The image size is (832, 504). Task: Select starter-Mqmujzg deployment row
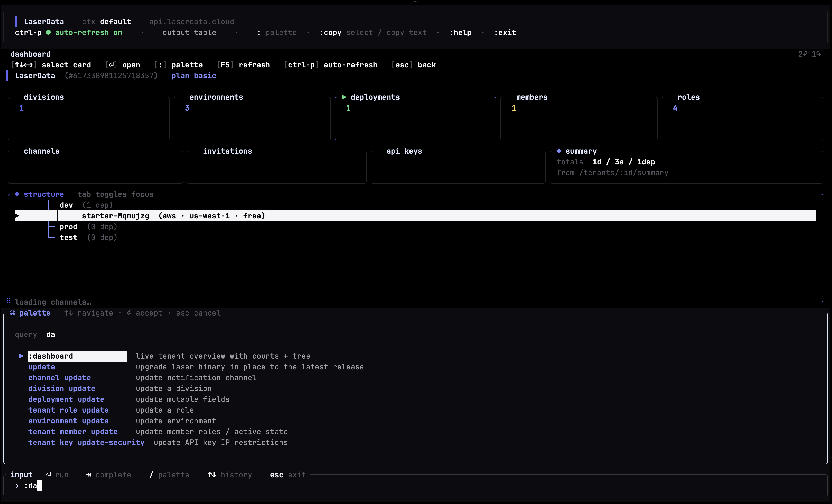(x=415, y=216)
